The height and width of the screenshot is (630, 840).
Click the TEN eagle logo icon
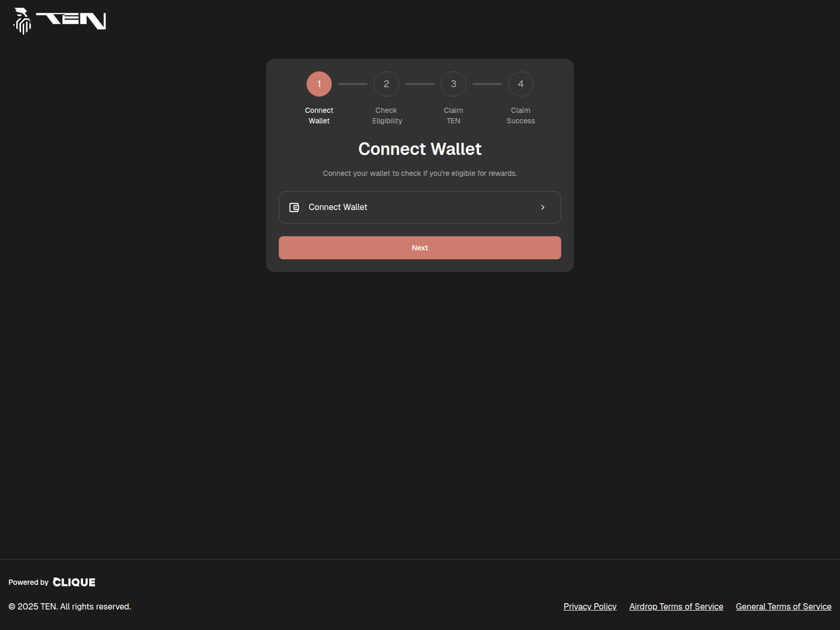pyautogui.click(x=22, y=22)
